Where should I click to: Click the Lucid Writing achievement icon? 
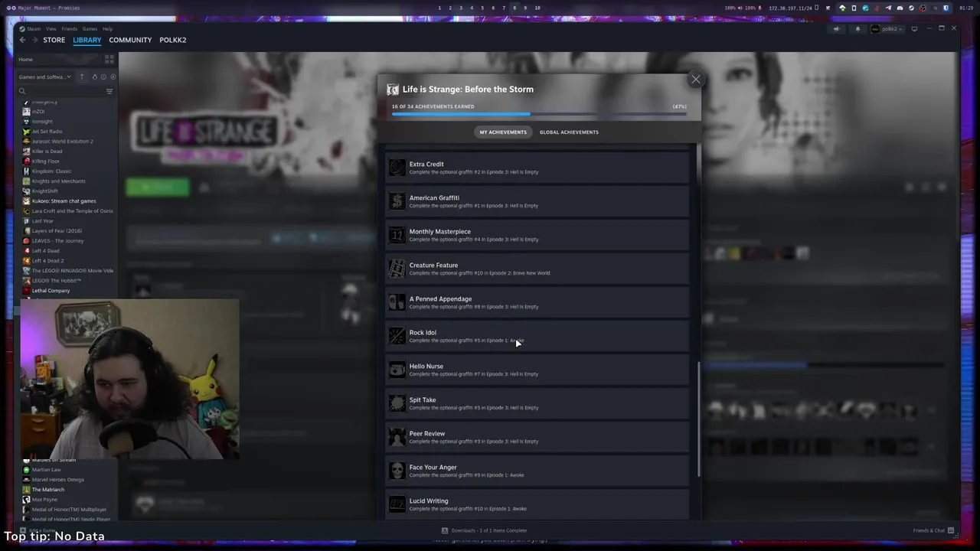pos(397,504)
